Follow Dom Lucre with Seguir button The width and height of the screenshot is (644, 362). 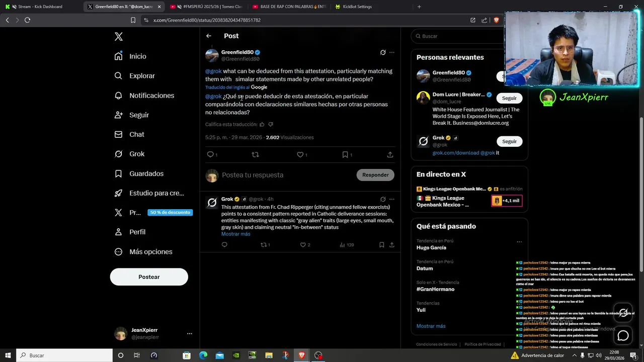click(x=509, y=98)
